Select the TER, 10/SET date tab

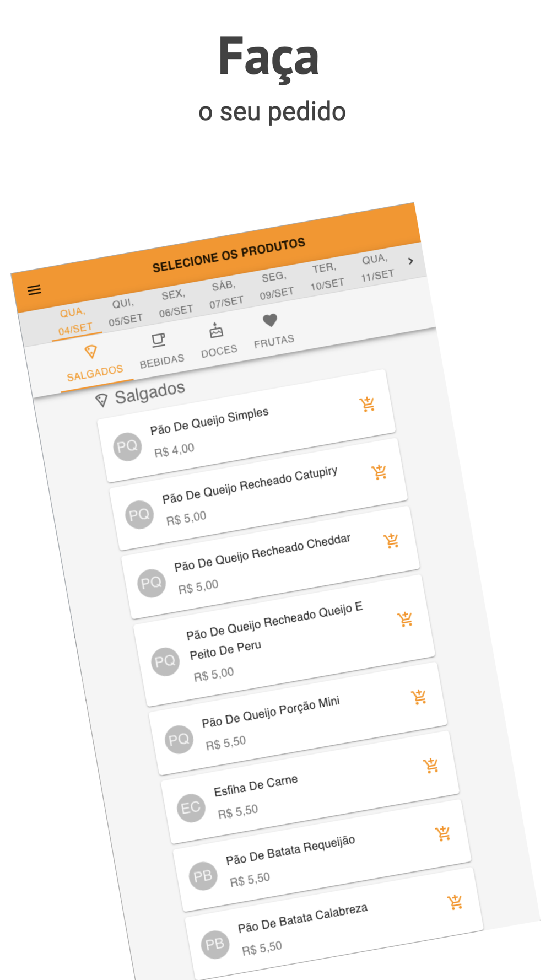[x=326, y=277]
